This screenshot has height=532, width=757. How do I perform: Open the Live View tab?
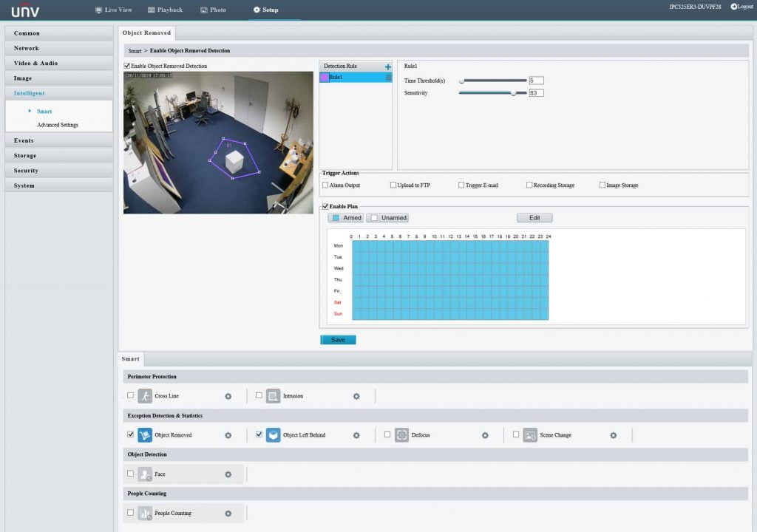click(113, 10)
